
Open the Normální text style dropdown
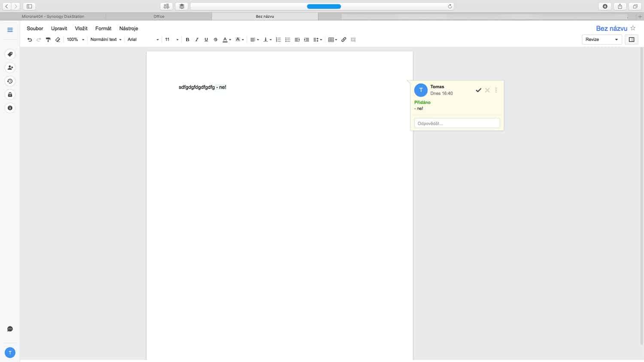pos(106,39)
